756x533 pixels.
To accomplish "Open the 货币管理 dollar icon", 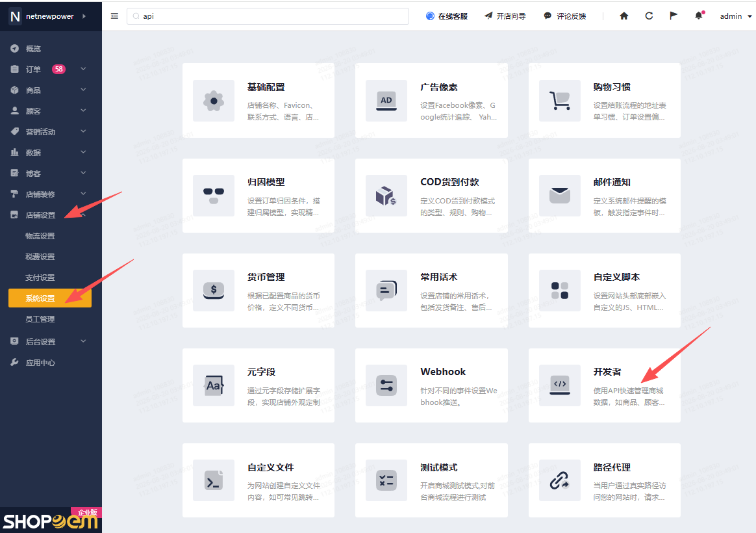I will [214, 291].
